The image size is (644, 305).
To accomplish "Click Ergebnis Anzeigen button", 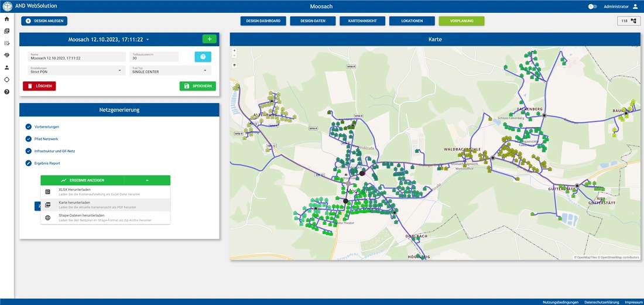I will [x=82, y=180].
